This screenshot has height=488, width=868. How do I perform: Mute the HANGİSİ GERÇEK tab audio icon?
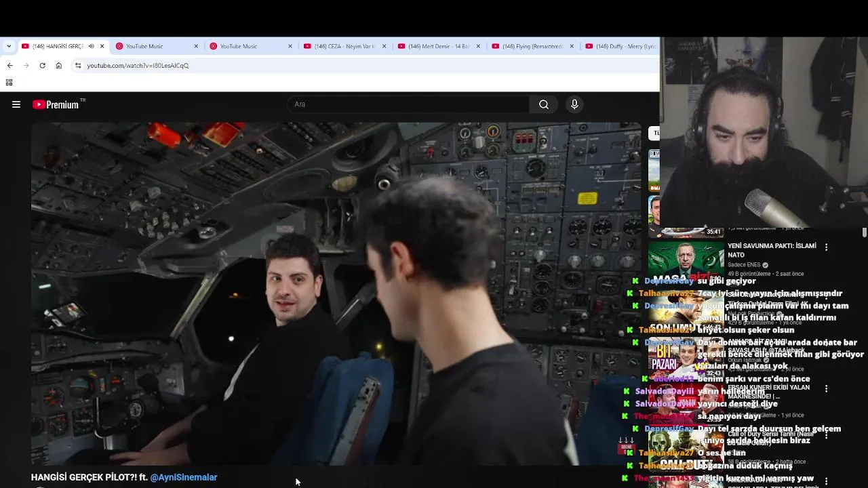[x=92, y=46]
